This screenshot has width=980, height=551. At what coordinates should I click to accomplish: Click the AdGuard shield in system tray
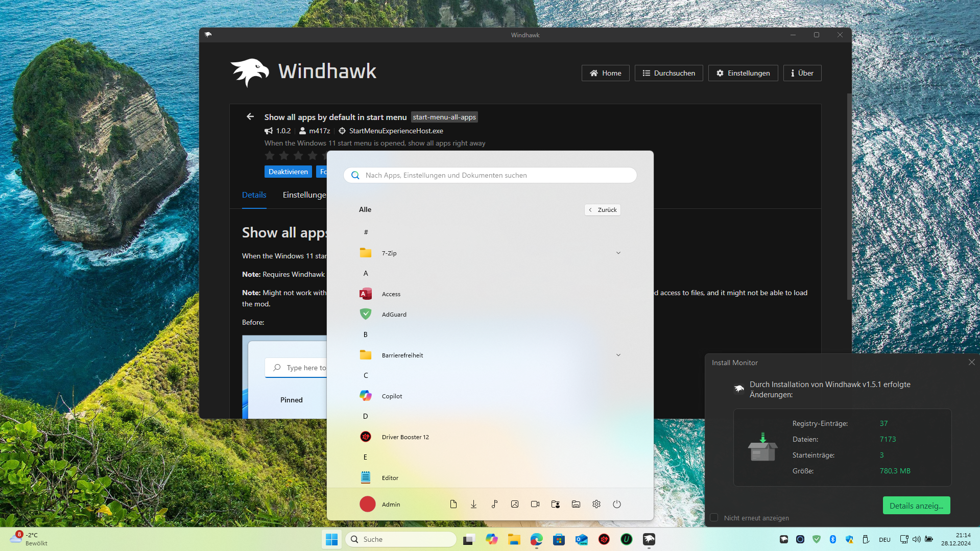point(817,539)
